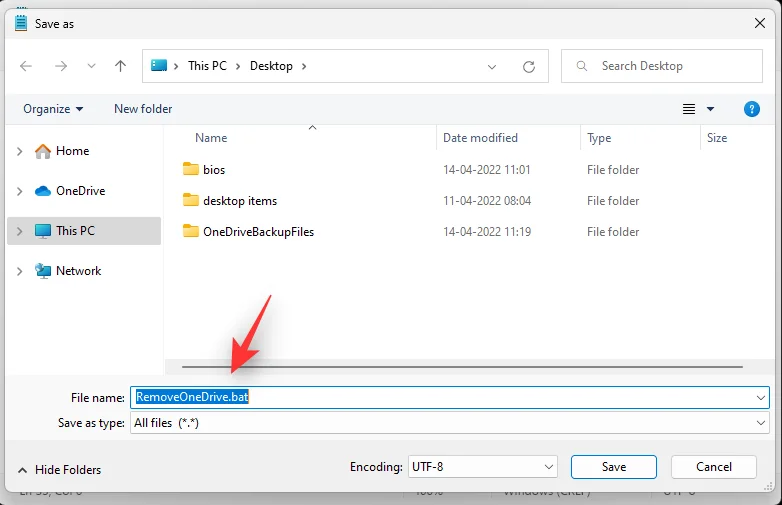
Task: Click This PC monitor icon in sidebar
Action: coord(43,231)
